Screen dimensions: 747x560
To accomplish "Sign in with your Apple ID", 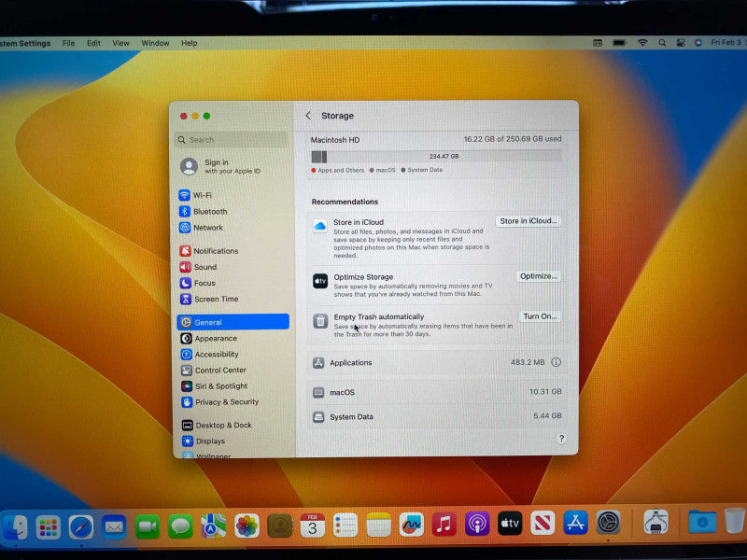I will (220, 167).
